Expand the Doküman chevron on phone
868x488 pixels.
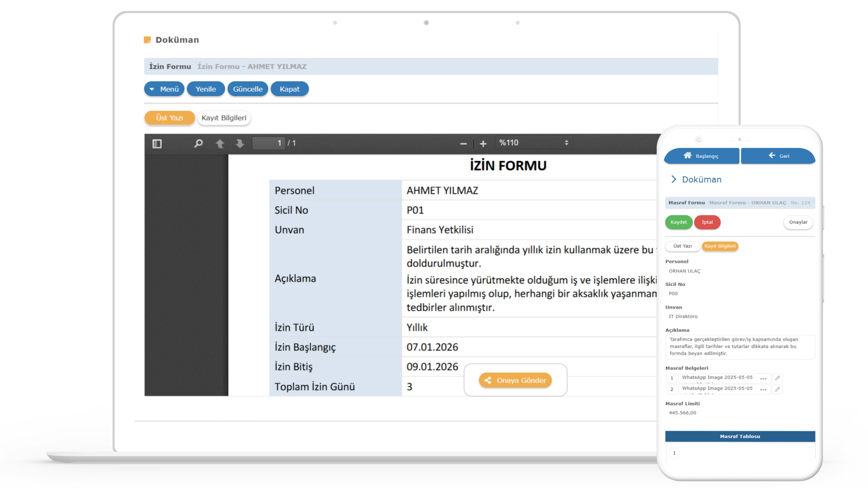[674, 179]
